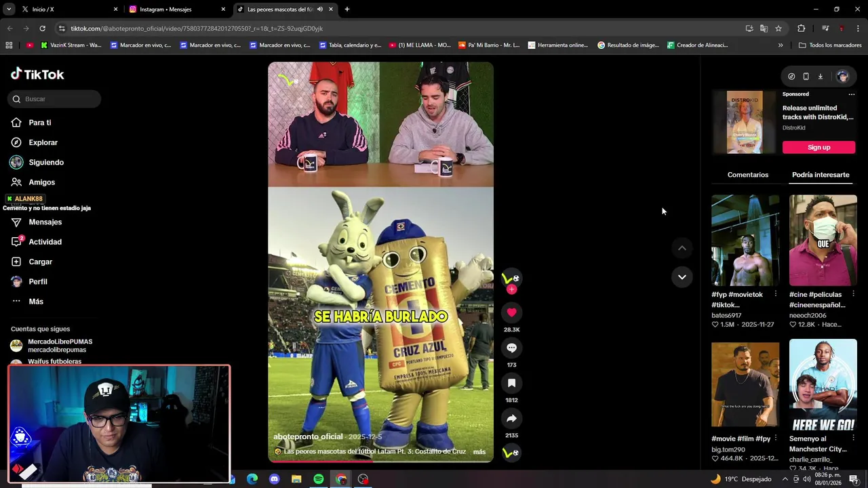The width and height of the screenshot is (868, 488).
Task: Open the VazinK Stream bookmark
Action: (x=71, y=45)
